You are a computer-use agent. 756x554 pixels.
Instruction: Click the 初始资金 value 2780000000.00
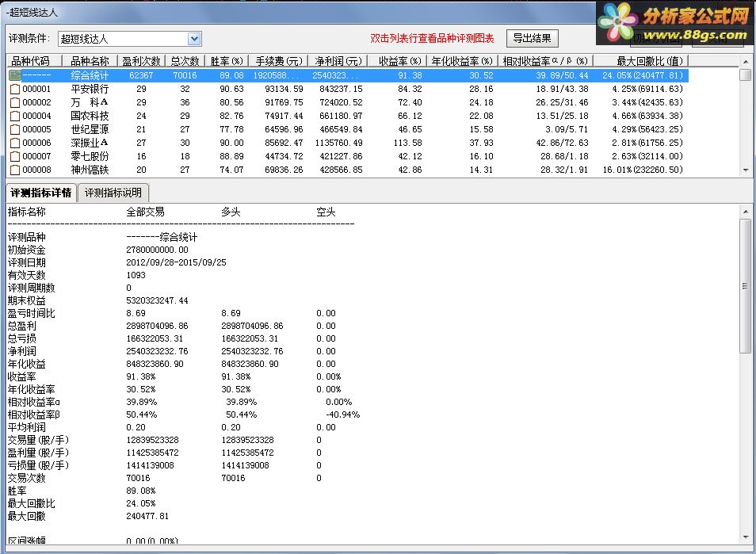(157, 250)
